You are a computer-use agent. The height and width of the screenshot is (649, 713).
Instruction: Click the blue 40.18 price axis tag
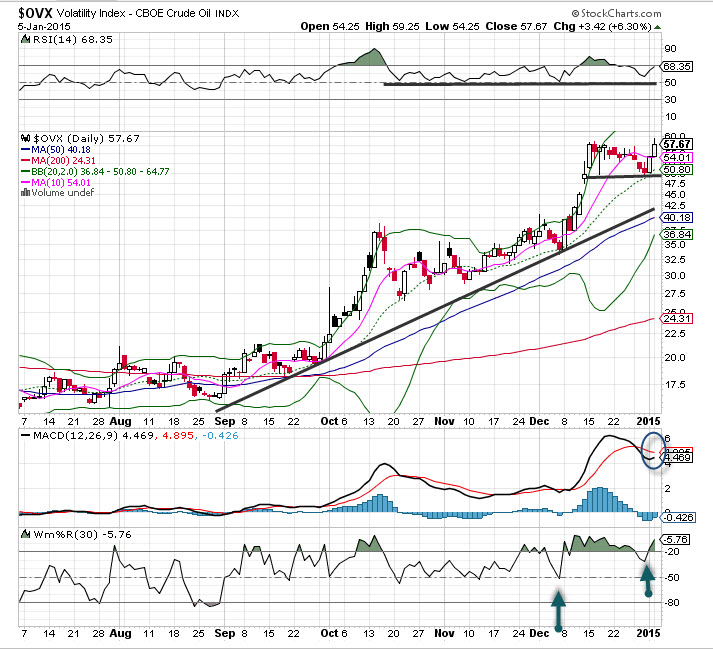677,217
